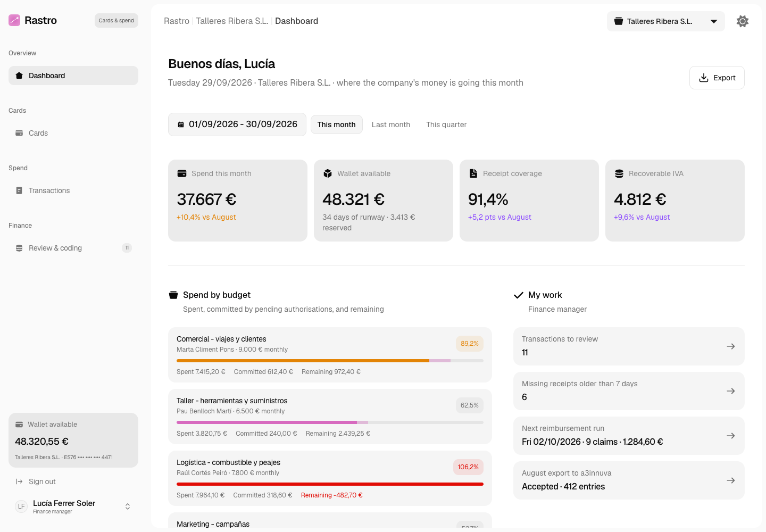
Task: Click the Rastro logo icon
Action: tap(14, 20)
